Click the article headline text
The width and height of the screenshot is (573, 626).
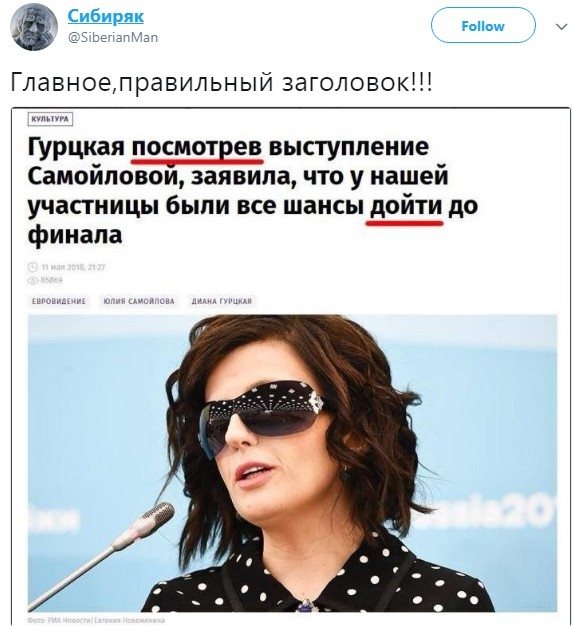click(x=253, y=191)
